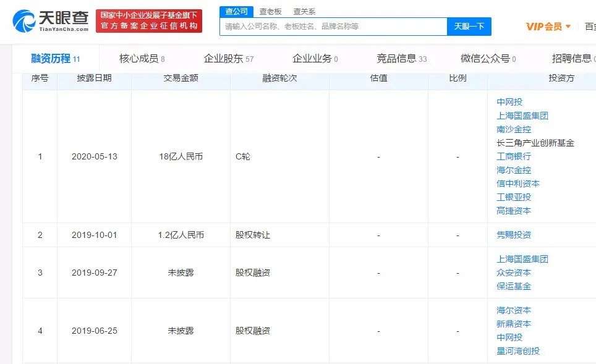Viewport: 596px width, 364px height.
Task: Click the Tianyancha logo
Action: coord(51,21)
